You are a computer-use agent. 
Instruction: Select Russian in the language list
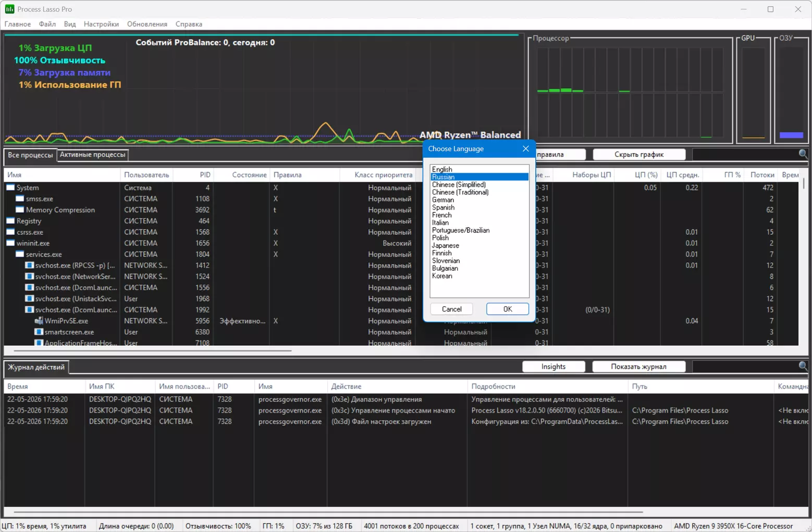tap(479, 177)
